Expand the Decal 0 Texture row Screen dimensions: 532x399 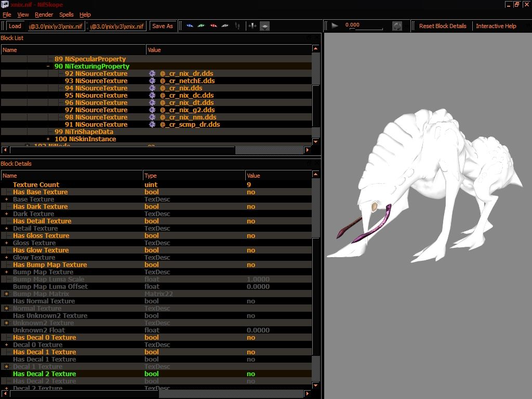tap(6, 345)
